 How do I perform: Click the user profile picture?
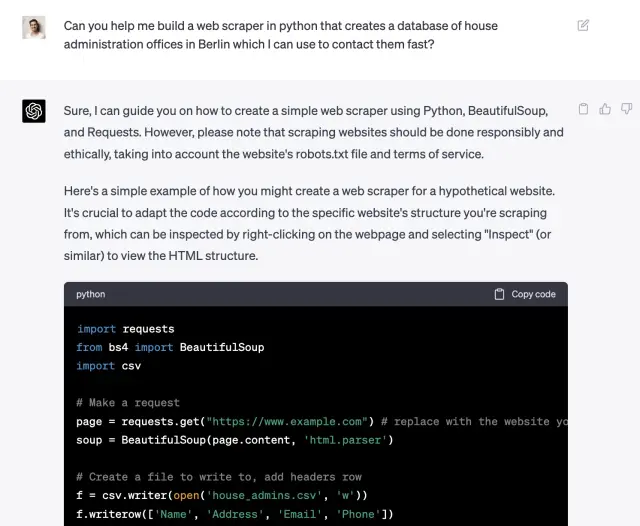34,27
